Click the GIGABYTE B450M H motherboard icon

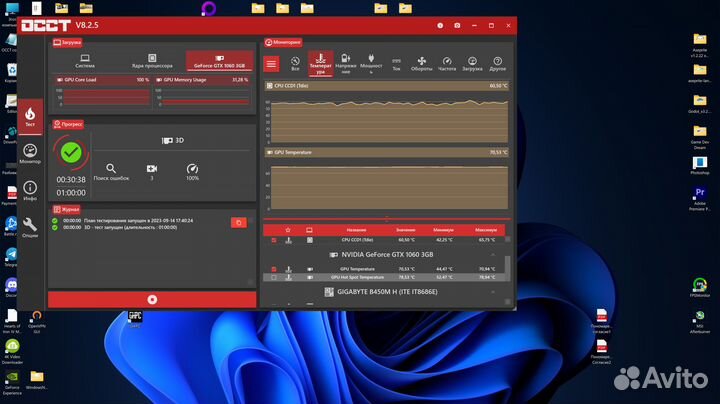329,292
